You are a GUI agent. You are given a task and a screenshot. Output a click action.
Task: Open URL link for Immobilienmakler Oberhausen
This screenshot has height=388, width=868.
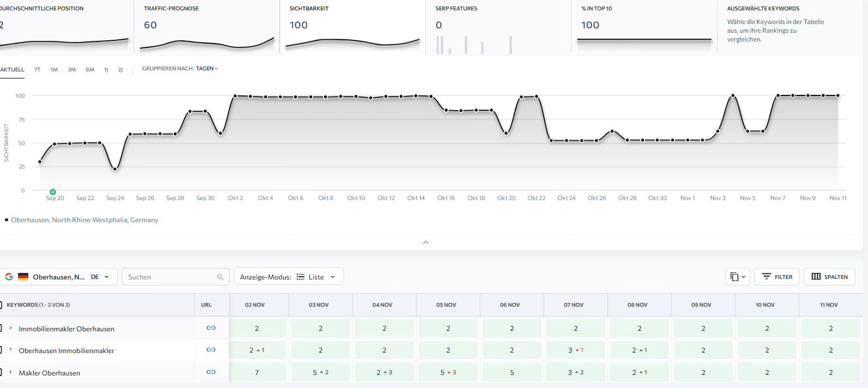tap(211, 328)
